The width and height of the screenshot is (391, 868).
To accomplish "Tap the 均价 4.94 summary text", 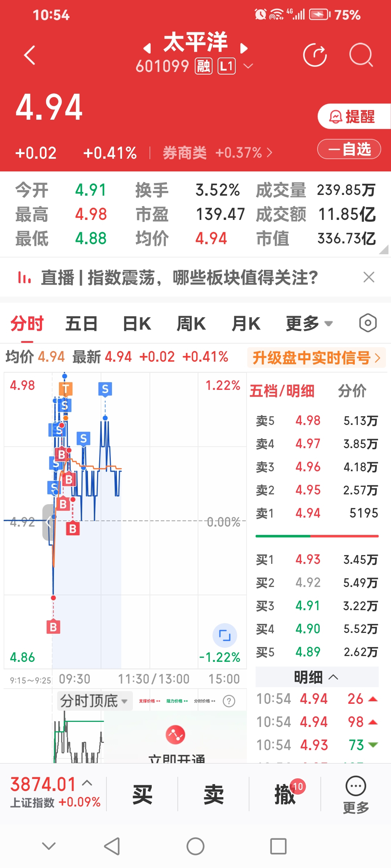I will (x=35, y=357).
